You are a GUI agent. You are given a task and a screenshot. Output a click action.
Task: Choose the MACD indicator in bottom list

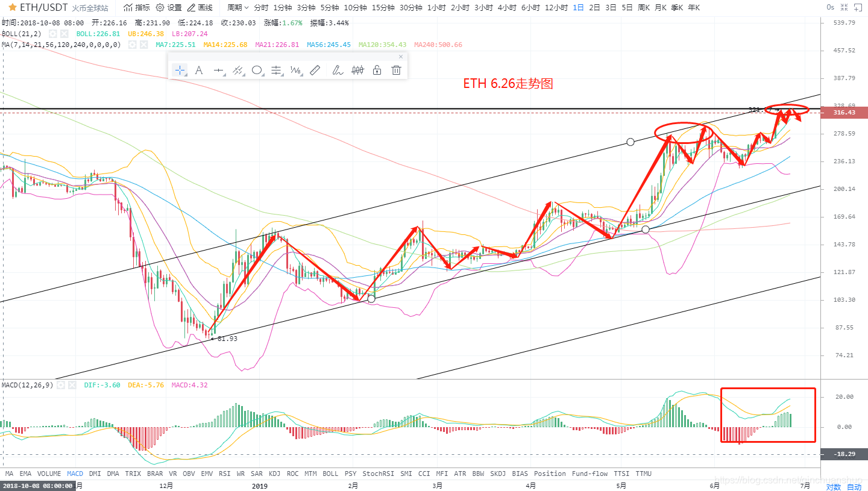[75, 474]
